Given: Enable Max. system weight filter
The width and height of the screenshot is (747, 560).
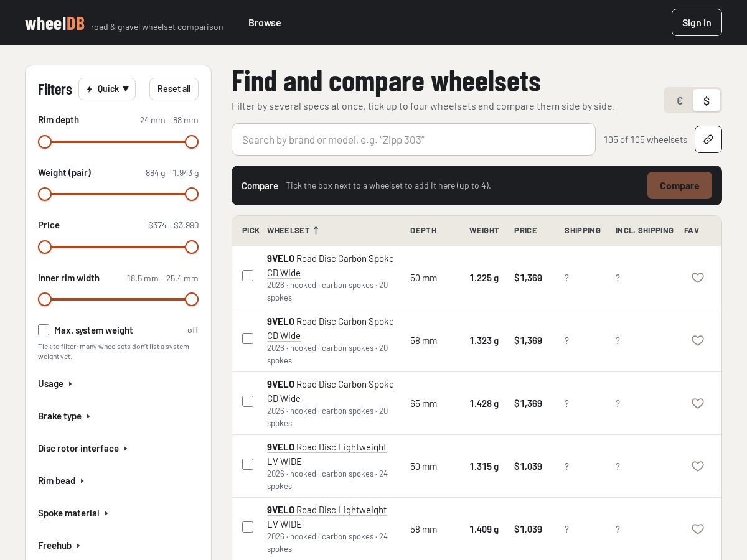Looking at the screenshot, I should (44, 330).
